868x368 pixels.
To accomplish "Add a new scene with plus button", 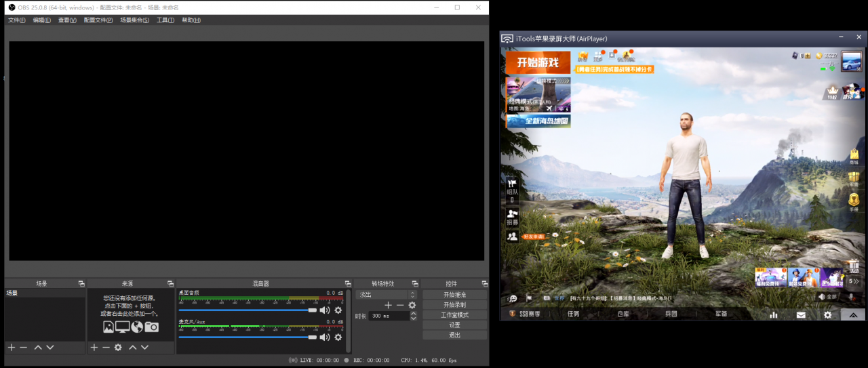I will [11, 347].
